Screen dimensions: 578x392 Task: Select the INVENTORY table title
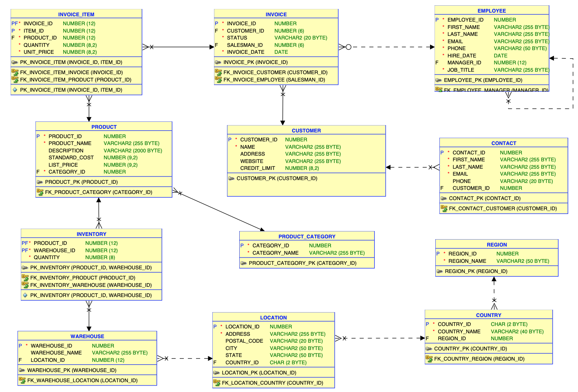91,234
